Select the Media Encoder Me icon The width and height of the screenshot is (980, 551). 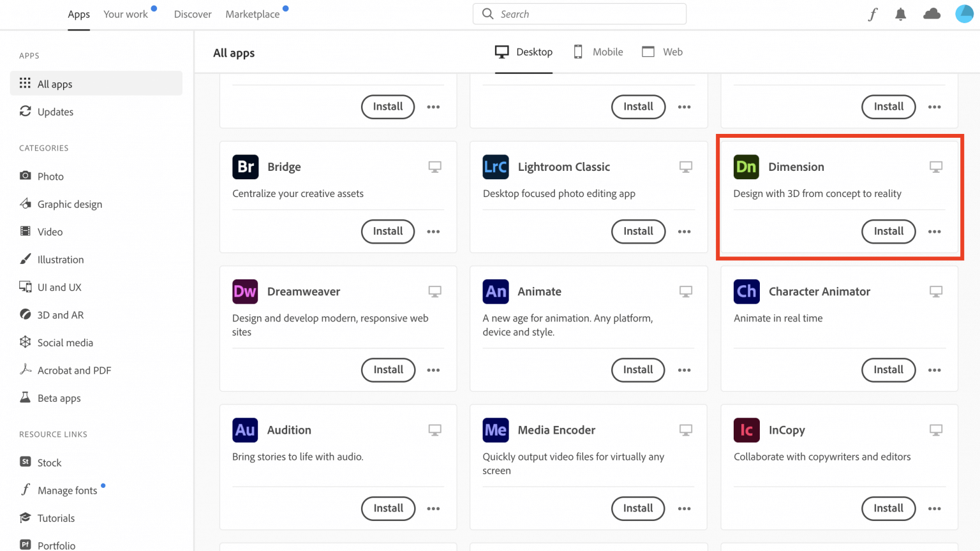[496, 430]
